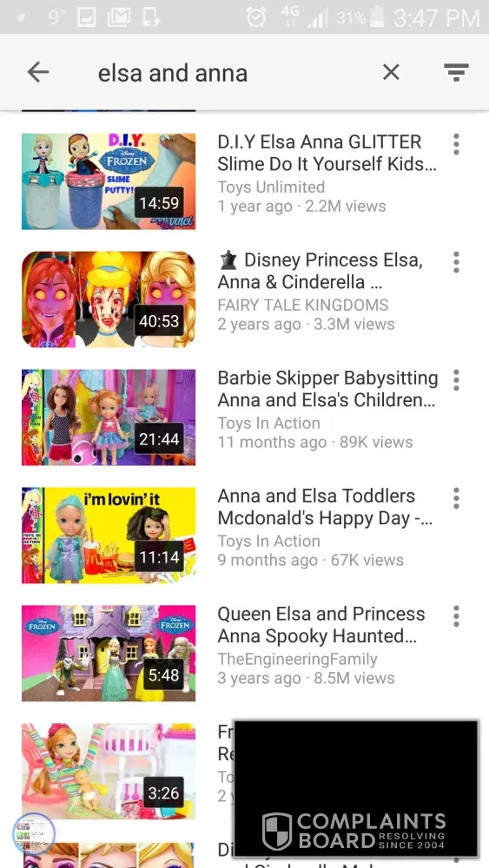Play the 5:48 Frozen haunted house thumbnail
The image size is (489, 868).
tap(109, 654)
